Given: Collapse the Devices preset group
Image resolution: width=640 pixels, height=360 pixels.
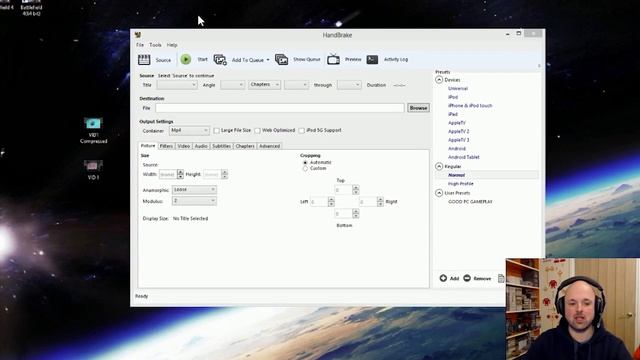Looking at the screenshot, I should click(x=439, y=80).
